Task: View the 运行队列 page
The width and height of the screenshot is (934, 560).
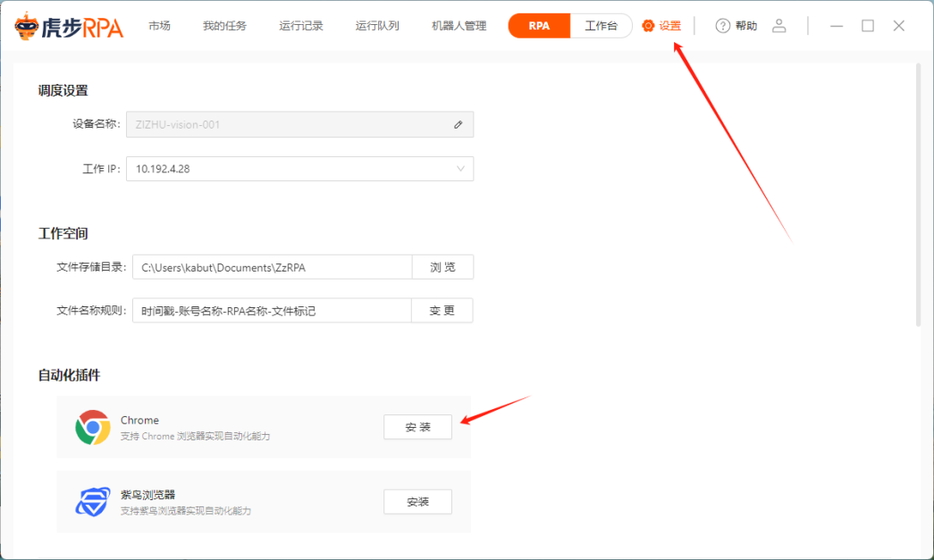Action: (377, 26)
